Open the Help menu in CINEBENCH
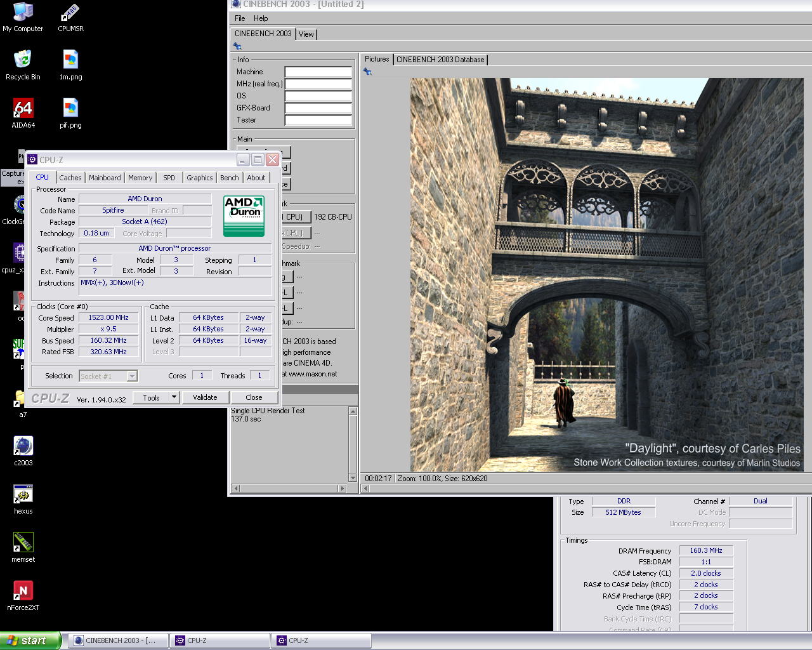 261,18
